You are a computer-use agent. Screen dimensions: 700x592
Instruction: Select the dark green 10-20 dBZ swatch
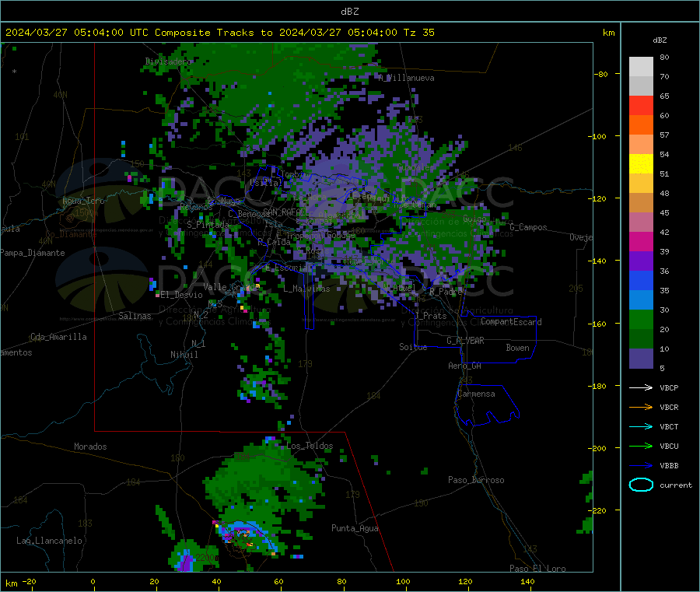pyautogui.click(x=641, y=339)
